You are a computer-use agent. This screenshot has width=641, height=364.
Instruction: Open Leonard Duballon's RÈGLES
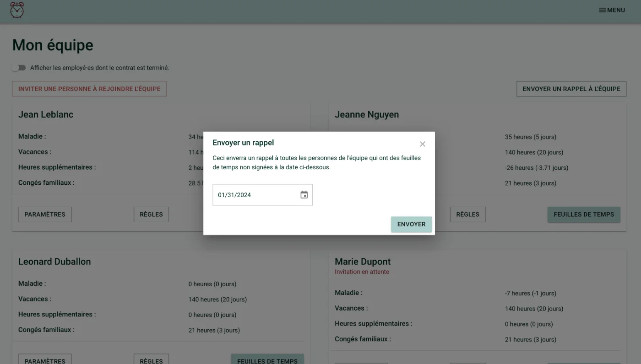pos(151,359)
